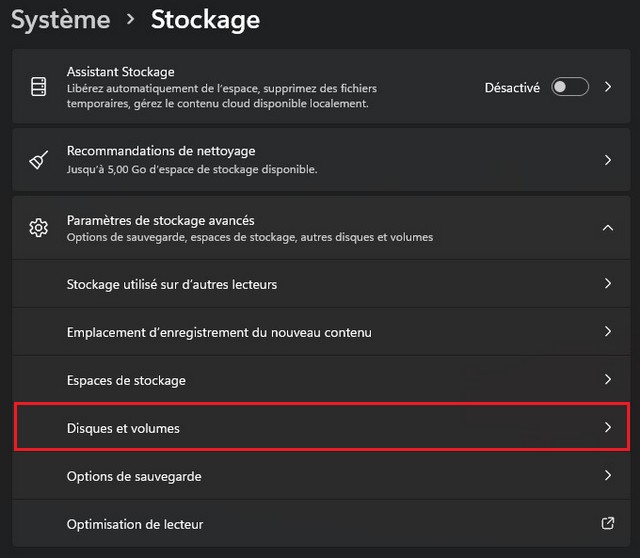Click the arrow at the end of Disques et volumes
The height and width of the screenshot is (558, 640).
pyautogui.click(x=608, y=427)
